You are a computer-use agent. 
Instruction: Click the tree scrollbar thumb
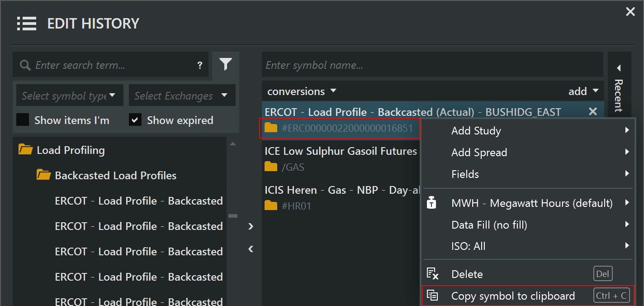click(233, 216)
